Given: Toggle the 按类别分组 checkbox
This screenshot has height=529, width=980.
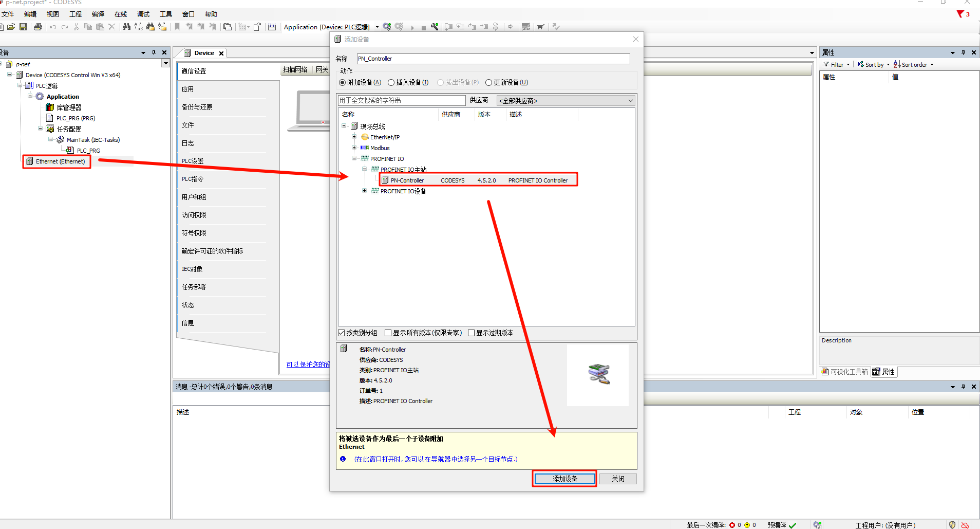Looking at the screenshot, I should tap(342, 333).
